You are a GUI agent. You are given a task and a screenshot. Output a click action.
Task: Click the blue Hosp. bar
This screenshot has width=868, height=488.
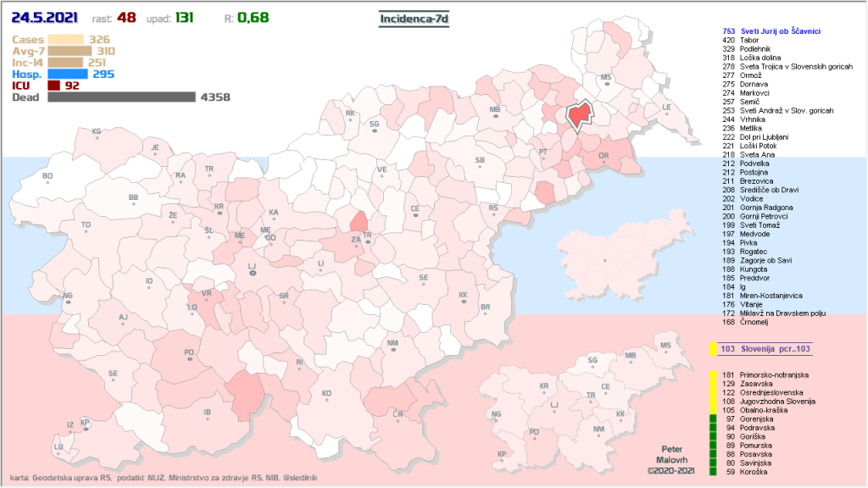[x=68, y=74]
